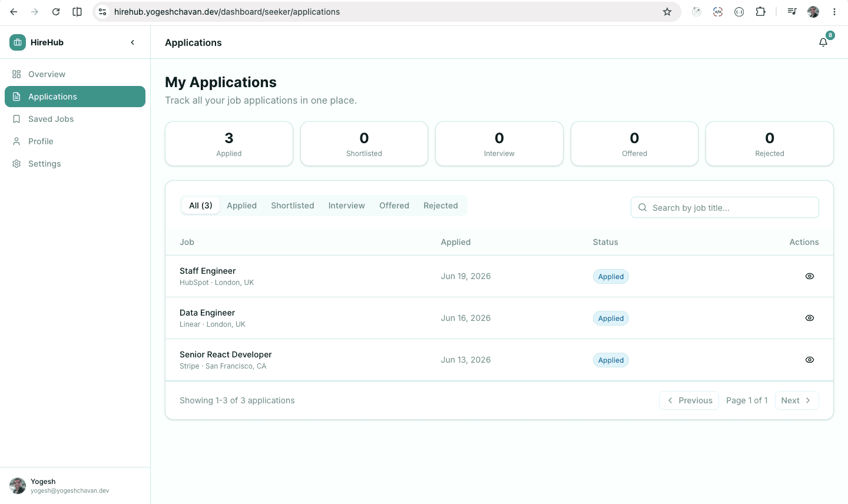848x504 pixels.
Task: Click the circular extension icon before puzzle piece
Action: (x=739, y=12)
